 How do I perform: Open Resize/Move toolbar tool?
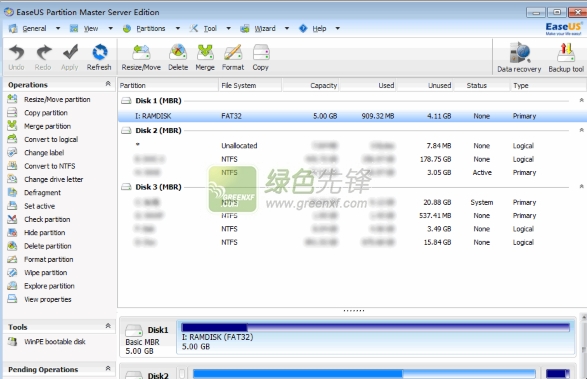(x=141, y=57)
